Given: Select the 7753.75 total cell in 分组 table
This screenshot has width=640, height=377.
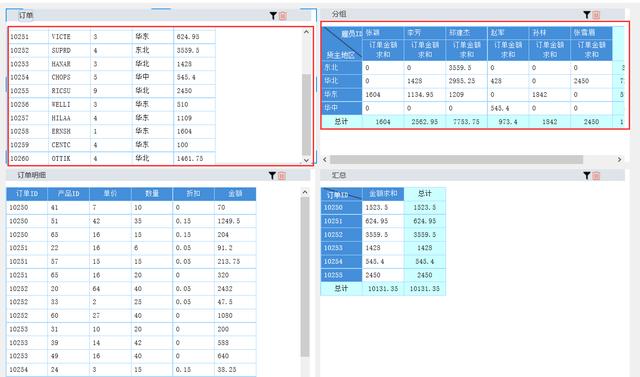Looking at the screenshot, I should (466, 122).
